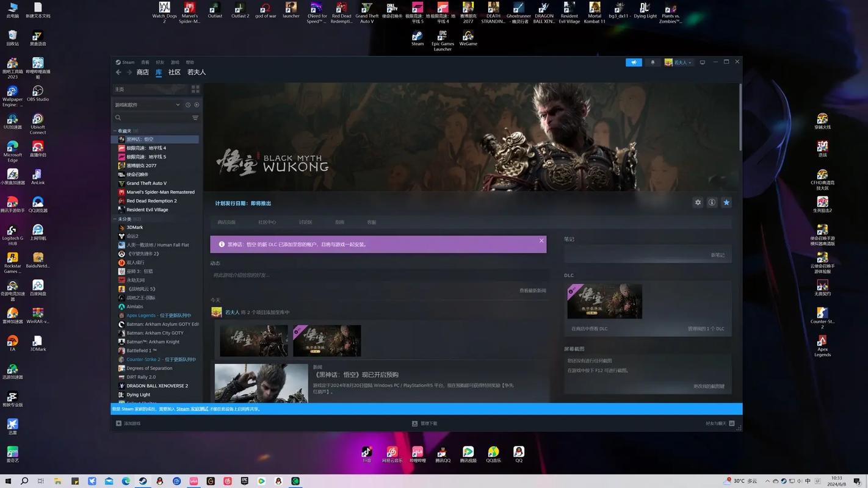Open the 游戏和软件 filter dropdown
The image size is (868, 488).
coord(148,105)
